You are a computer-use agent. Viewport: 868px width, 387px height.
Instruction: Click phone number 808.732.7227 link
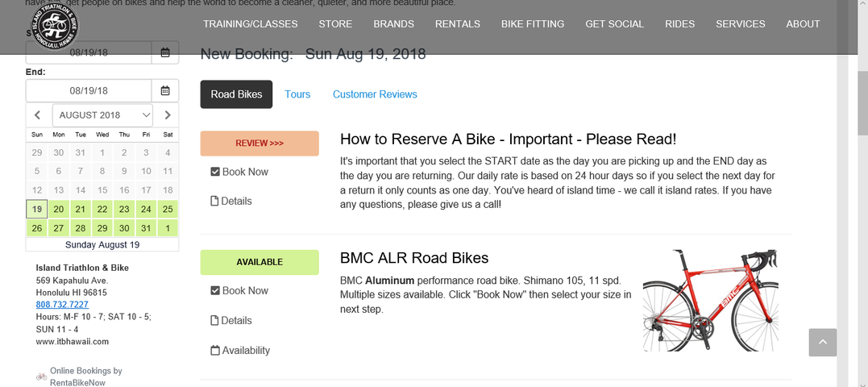(62, 305)
